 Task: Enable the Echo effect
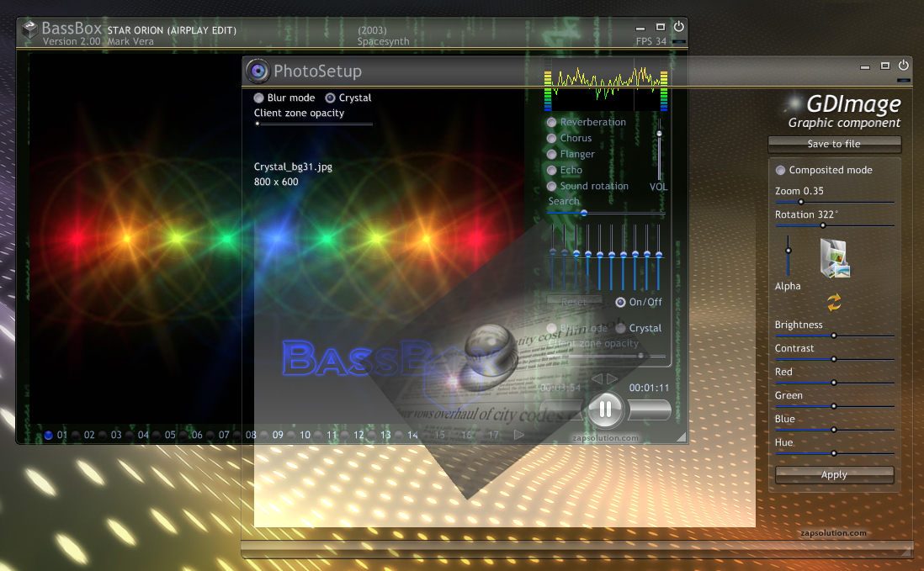click(x=551, y=170)
